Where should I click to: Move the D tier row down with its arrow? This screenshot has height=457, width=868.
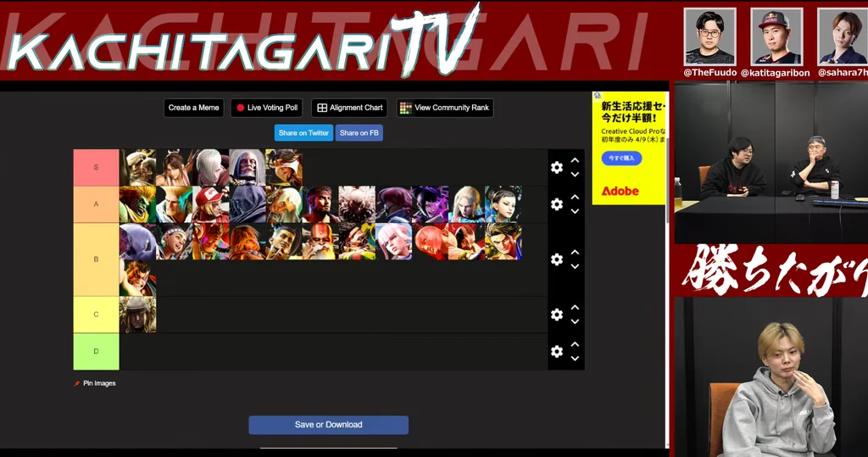576,359
